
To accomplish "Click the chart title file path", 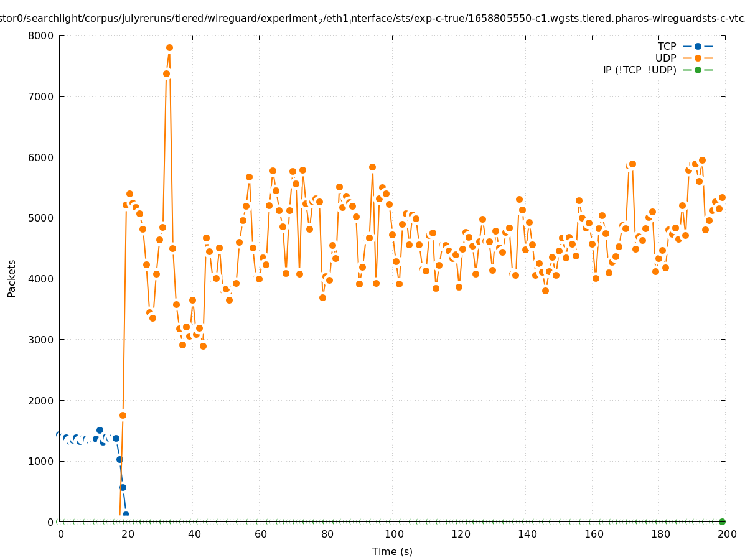I will (x=372, y=19).
